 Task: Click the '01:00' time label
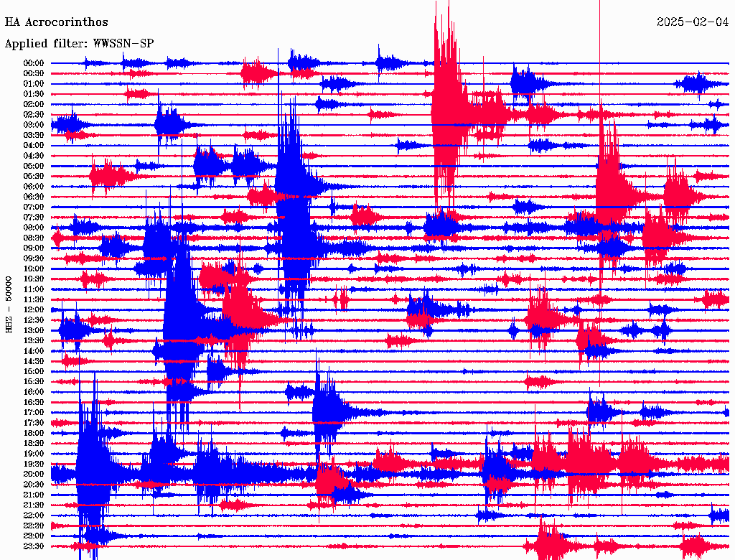(33, 84)
